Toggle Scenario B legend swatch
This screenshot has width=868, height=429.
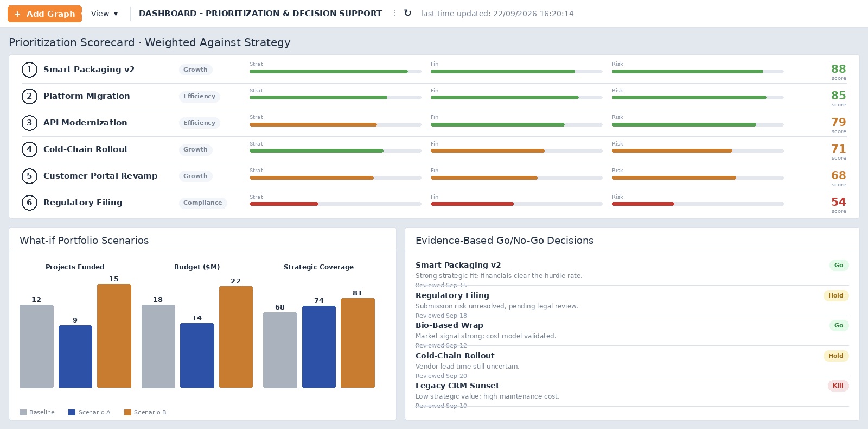(127, 413)
